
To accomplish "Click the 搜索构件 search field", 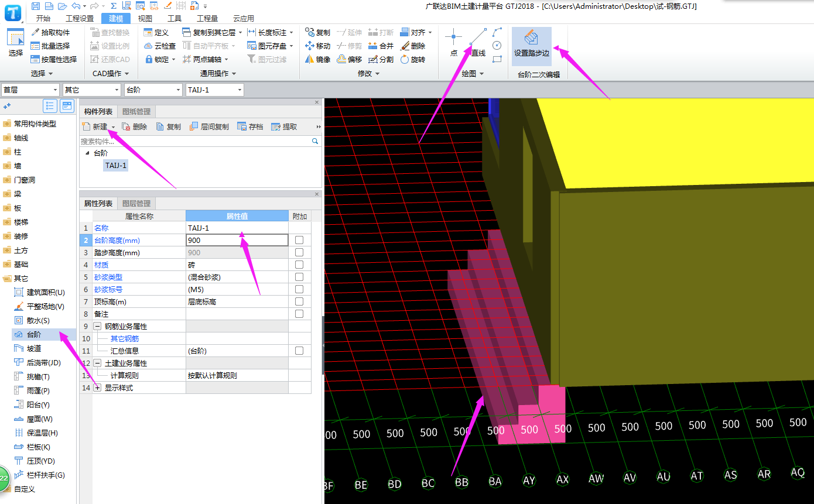I will 200,141.
